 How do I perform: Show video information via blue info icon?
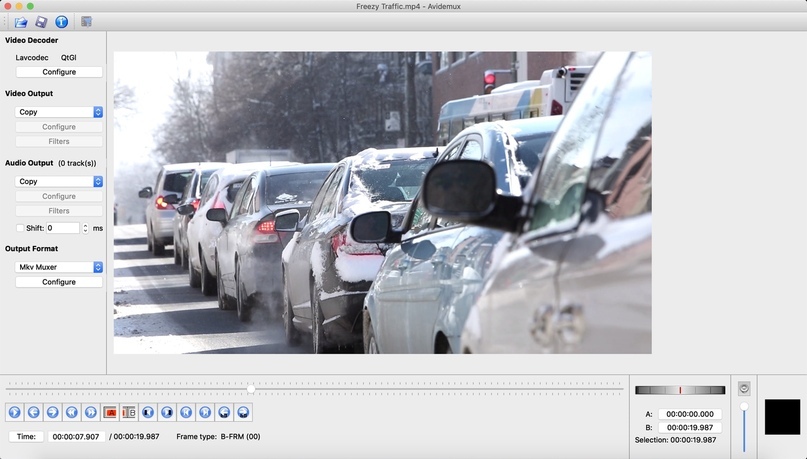pos(61,22)
